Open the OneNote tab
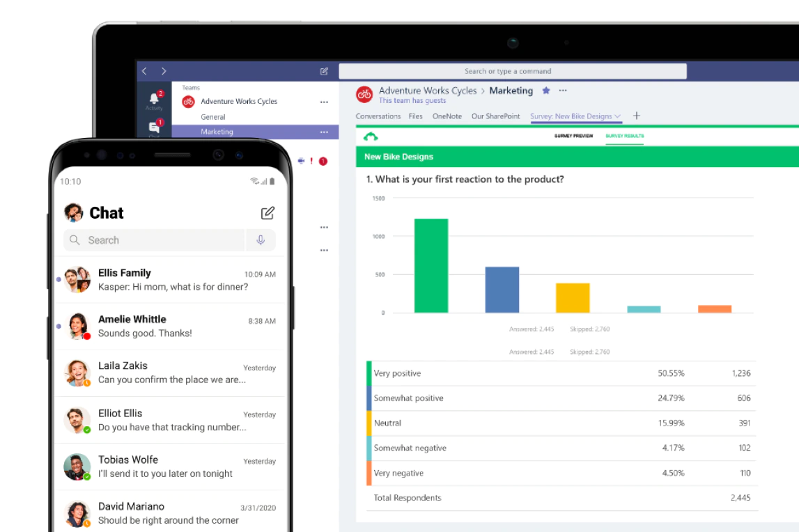The height and width of the screenshot is (532, 799). (447, 116)
